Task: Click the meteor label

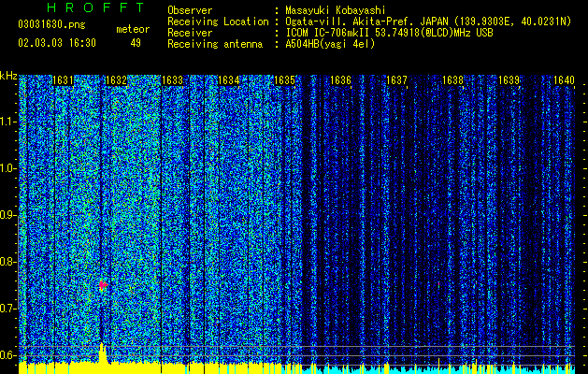Action: click(133, 29)
